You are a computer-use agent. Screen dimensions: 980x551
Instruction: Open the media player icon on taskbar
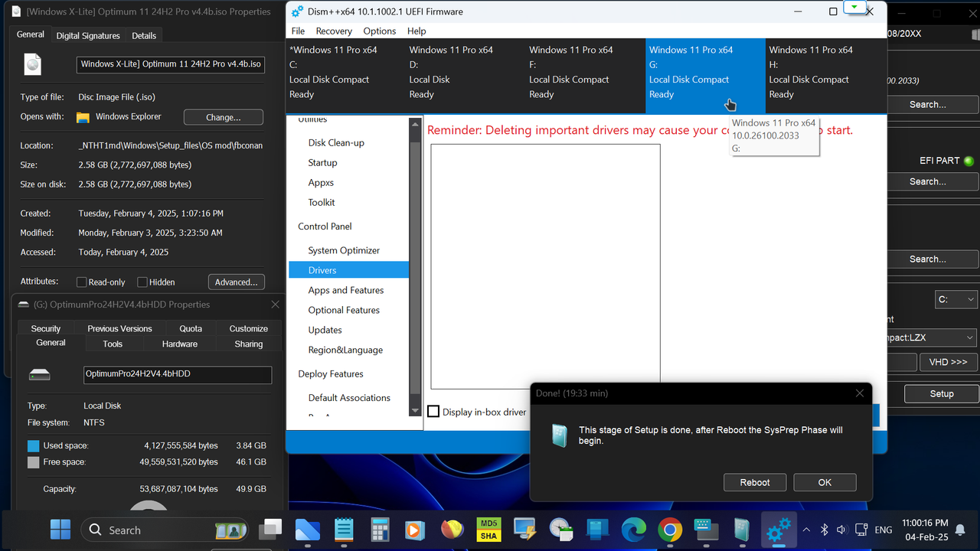pos(414,529)
